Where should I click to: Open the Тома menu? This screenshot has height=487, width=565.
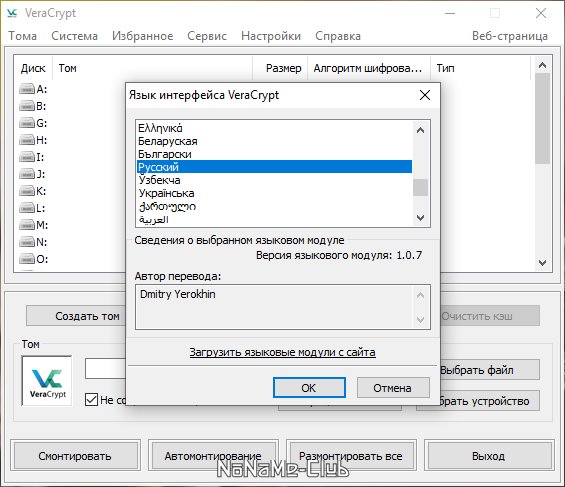[x=22, y=36]
